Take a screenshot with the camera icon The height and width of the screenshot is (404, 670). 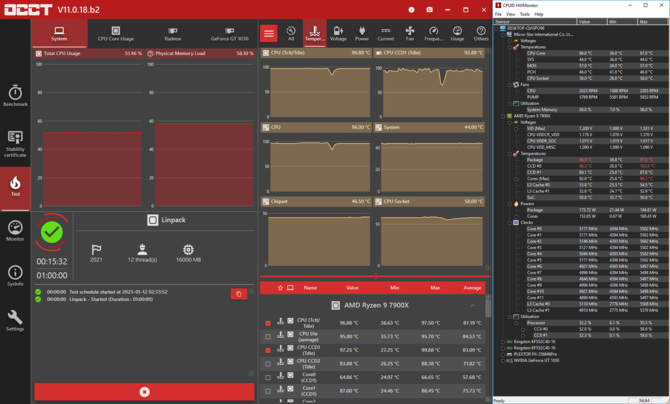[429, 9]
